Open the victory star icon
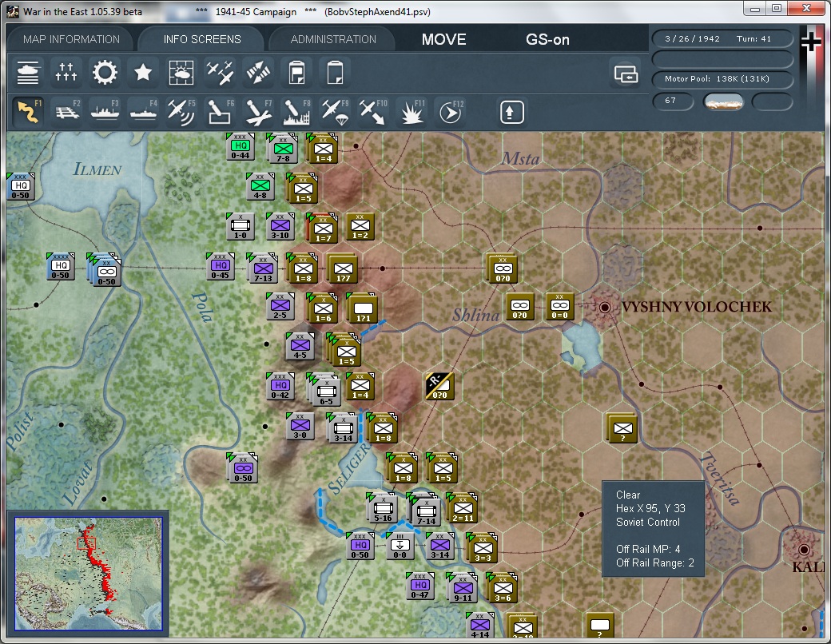Image resolution: width=831 pixels, height=644 pixels. point(142,73)
